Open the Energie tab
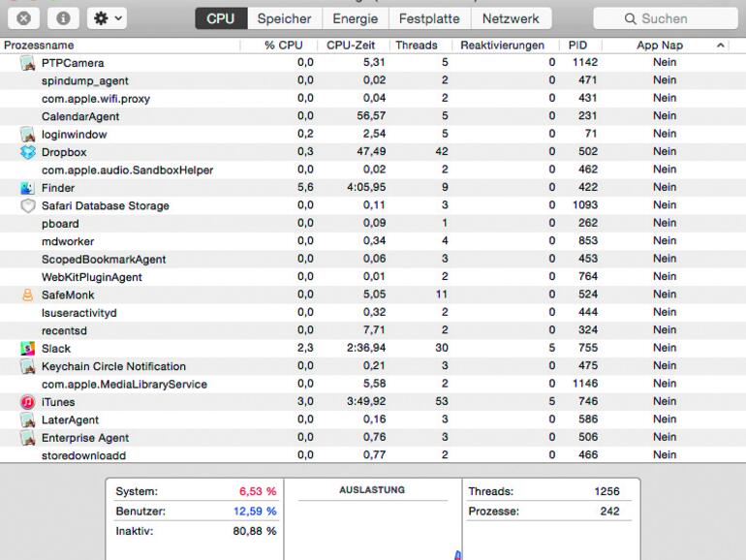746x560 pixels. coord(355,18)
